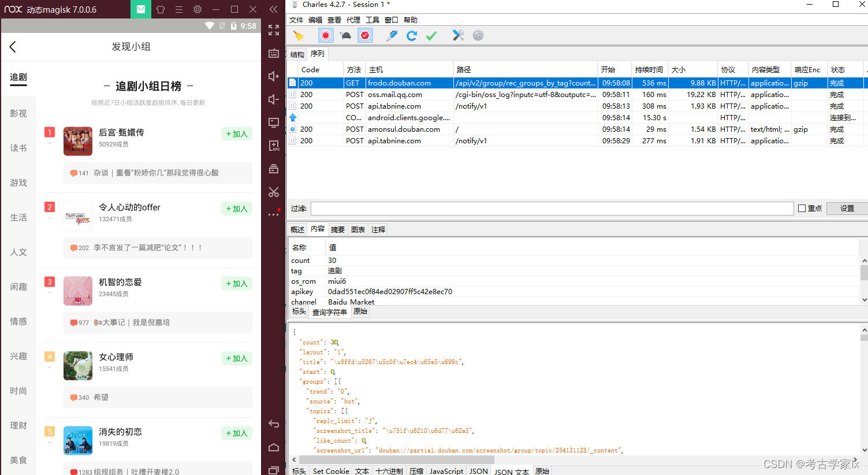Select the android.clients.google request row

click(578, 118)
